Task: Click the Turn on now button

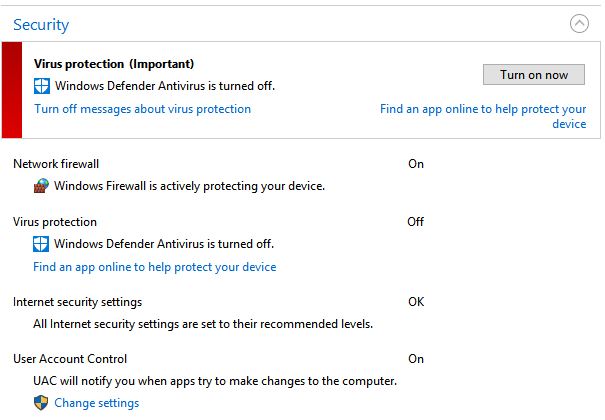Action: (534, 74)
